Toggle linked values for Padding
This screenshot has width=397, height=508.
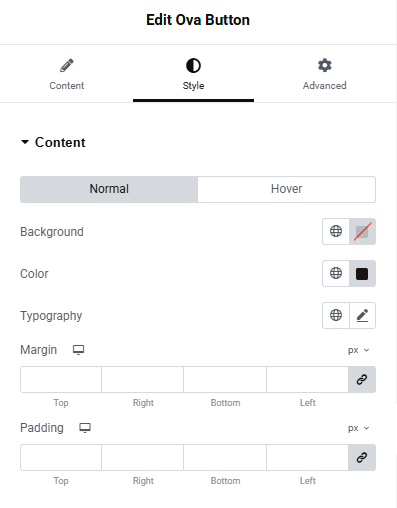362,457
